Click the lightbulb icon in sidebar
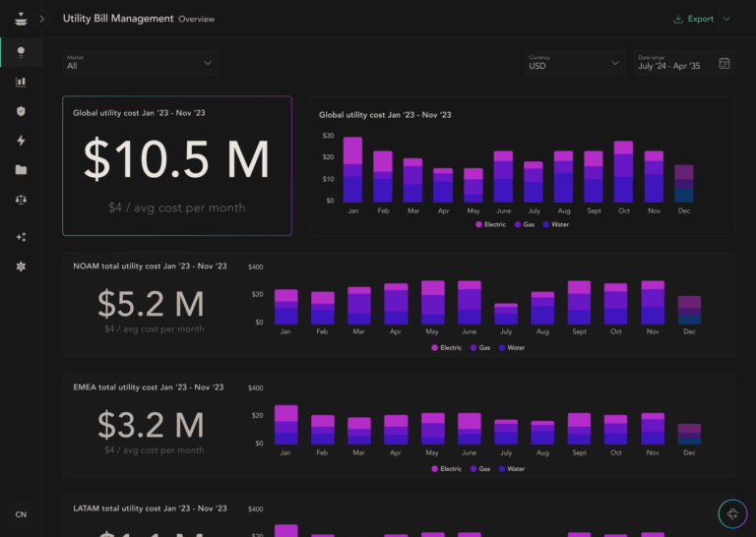Image resolution: width=756 pixels, height=537 pixels. pos(21,52)
